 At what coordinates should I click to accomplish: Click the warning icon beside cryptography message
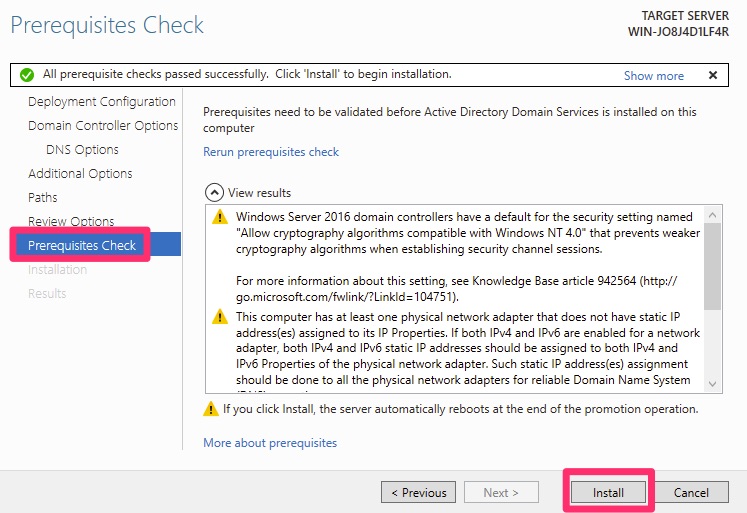coord(220,217)
